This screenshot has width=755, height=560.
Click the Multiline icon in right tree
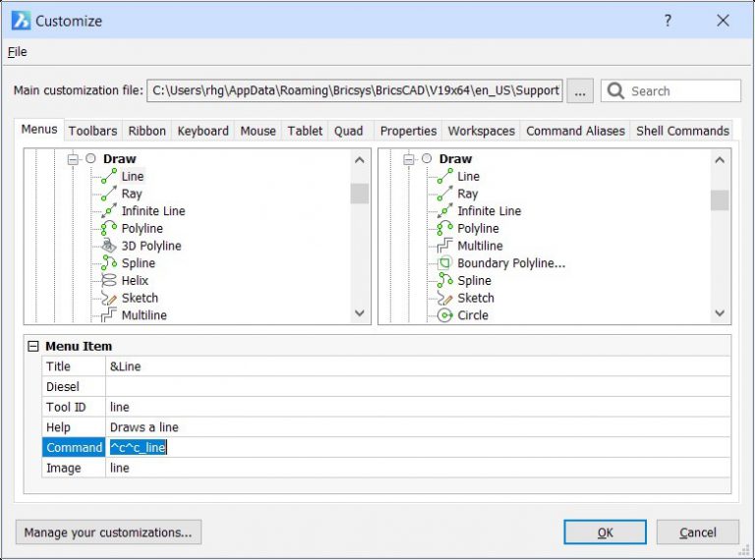coord(445,246)
